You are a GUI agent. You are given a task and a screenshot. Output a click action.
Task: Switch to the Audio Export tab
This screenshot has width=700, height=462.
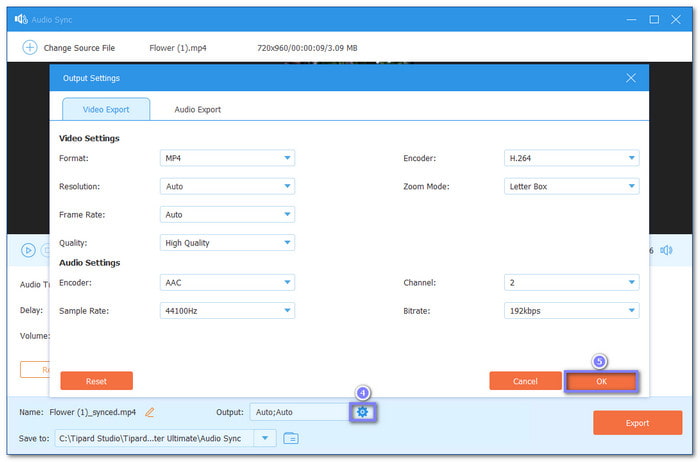point(197,109)
